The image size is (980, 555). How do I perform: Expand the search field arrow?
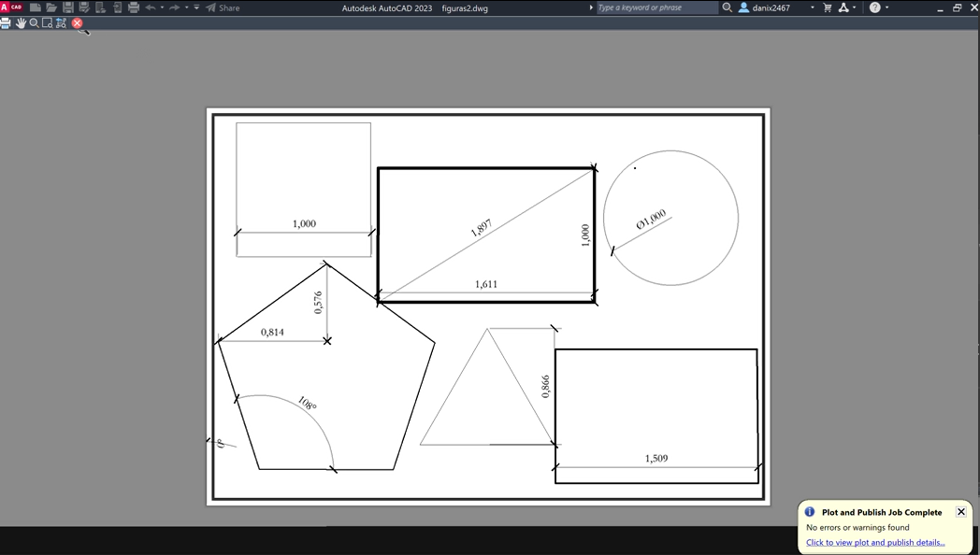591,7
